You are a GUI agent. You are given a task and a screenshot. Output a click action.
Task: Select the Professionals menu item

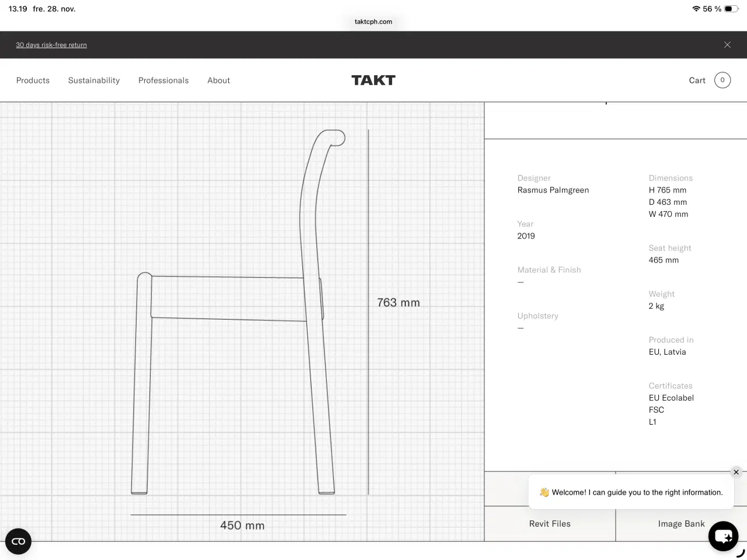point(163,80)
